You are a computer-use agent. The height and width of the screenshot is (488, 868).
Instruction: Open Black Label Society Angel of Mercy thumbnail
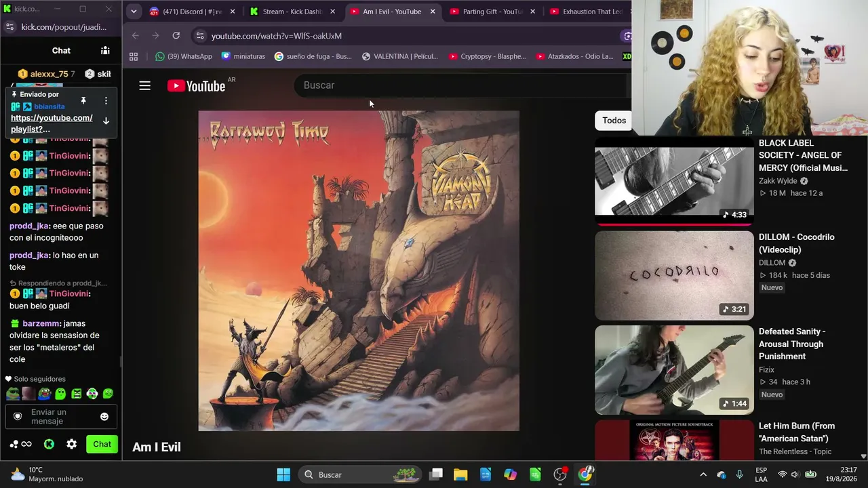point(674,181)
